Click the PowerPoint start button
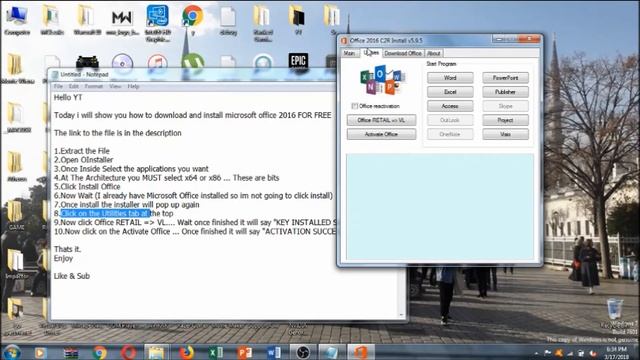 [x=505, y=78]
